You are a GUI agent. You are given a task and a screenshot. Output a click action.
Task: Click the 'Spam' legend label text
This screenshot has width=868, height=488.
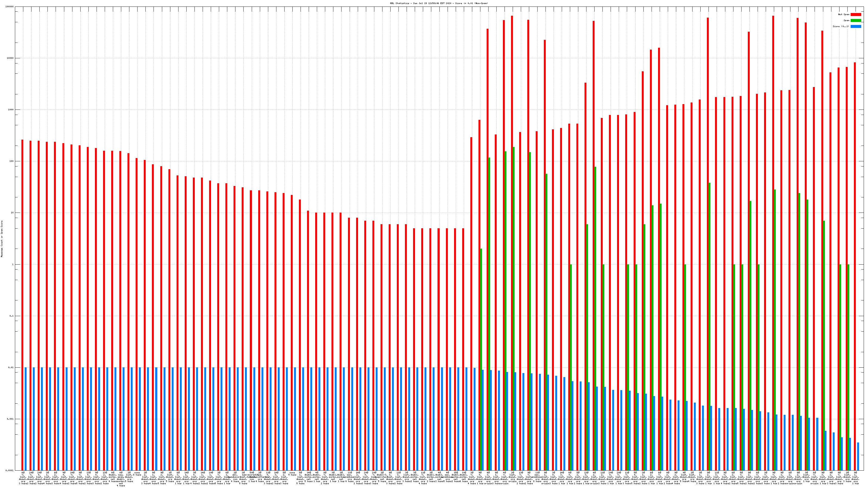tap(846, 21)
